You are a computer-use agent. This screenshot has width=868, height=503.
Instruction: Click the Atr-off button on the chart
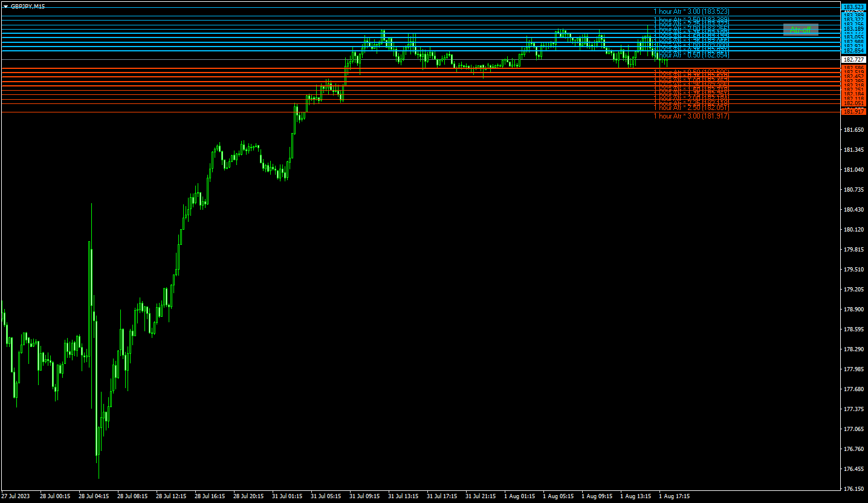click(800, 30)
